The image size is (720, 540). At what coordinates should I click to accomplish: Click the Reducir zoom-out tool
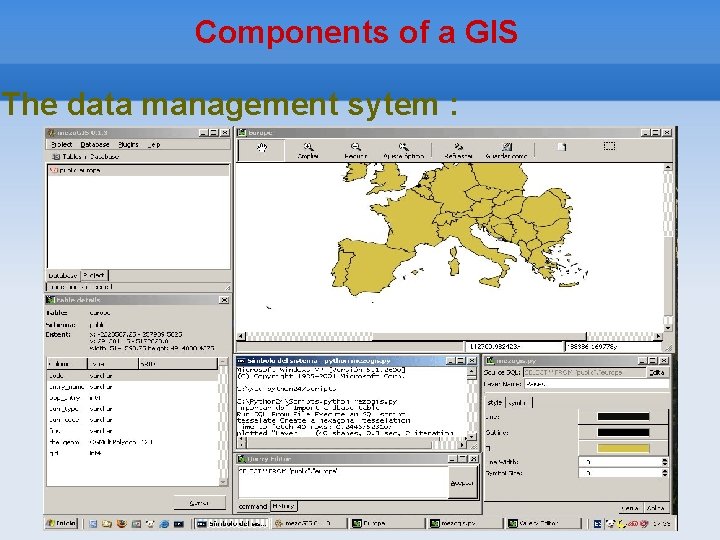pyautogui.click(x=355, y=150)
